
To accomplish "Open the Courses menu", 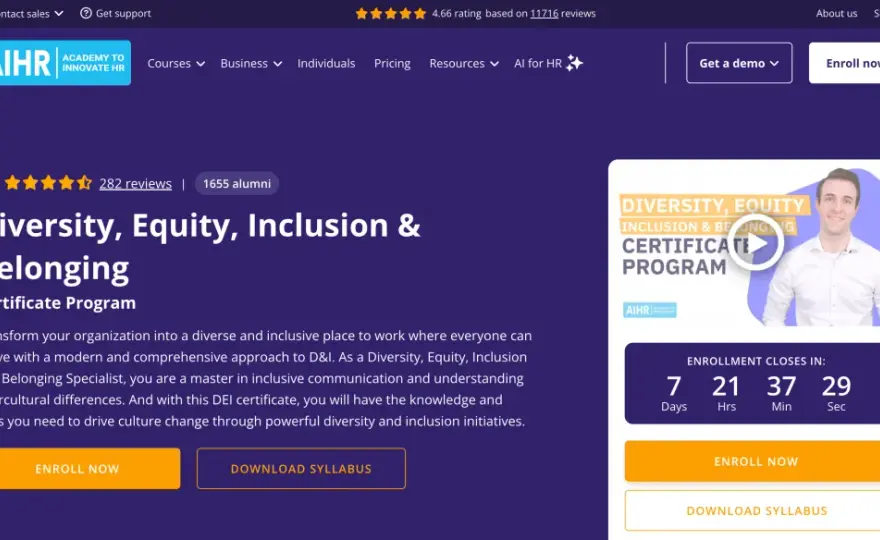I will (176, 63).
